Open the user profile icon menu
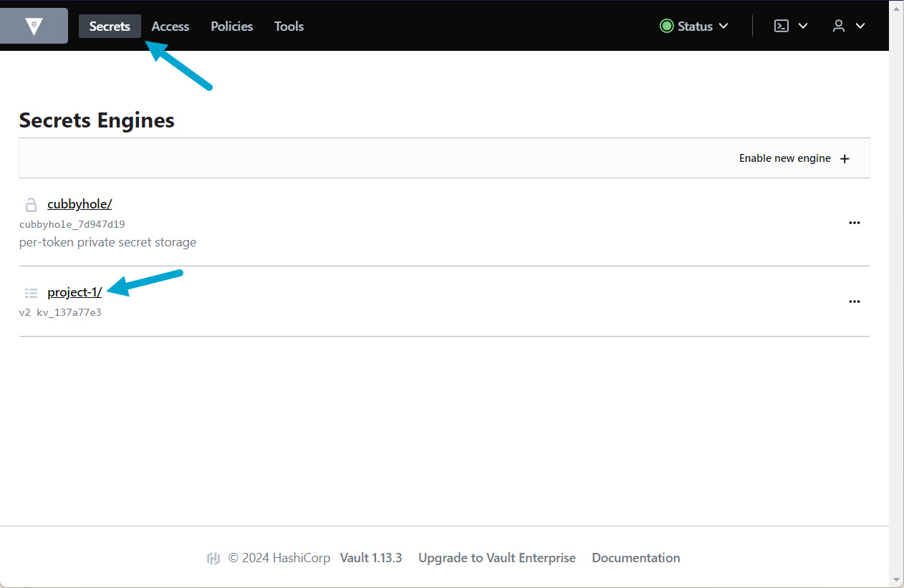Viewport: 904px width, 588px height. click(x=839, y=26)
